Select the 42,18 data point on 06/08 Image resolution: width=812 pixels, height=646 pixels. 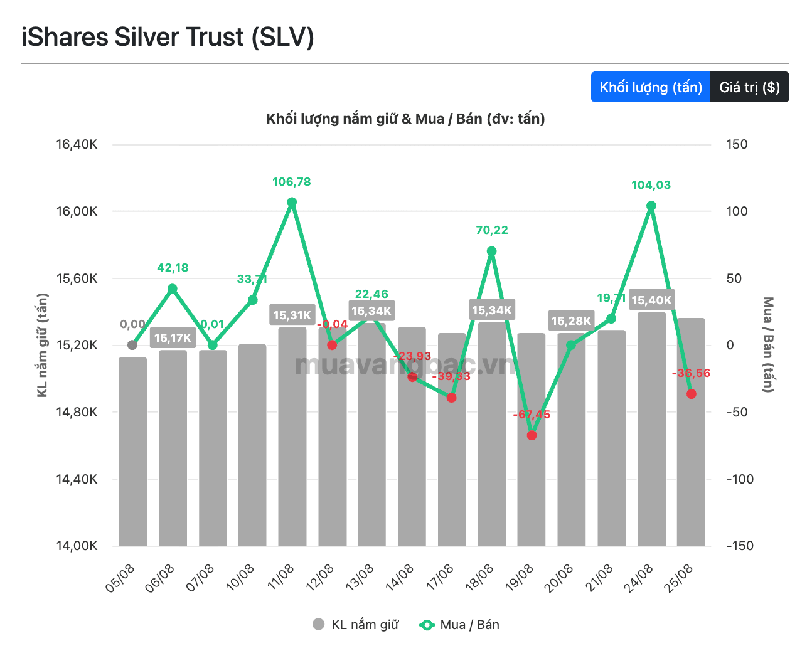[173, 289]
